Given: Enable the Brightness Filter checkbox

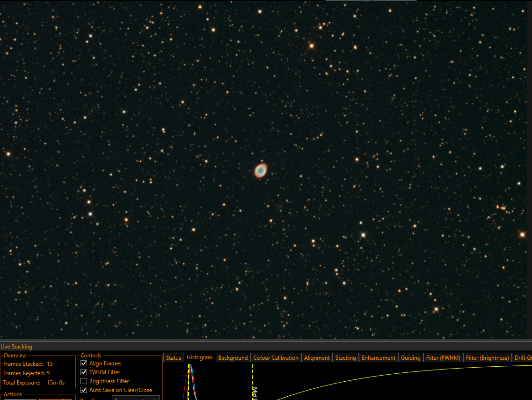Looking at the screenshot, I should 84,381.
